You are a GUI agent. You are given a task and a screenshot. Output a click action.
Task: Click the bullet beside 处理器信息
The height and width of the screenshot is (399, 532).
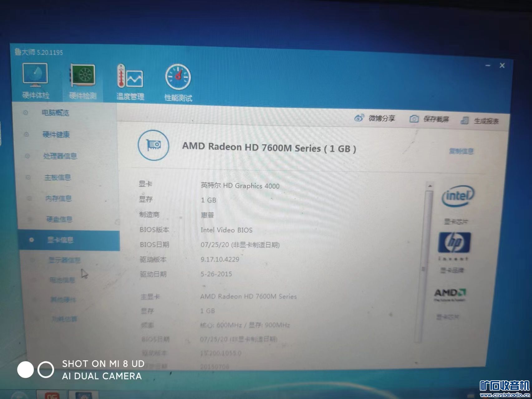point(27,156)
